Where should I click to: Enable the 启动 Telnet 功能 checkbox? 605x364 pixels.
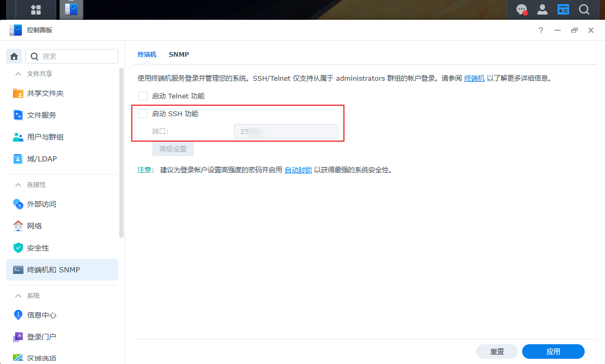click(143, 96)
